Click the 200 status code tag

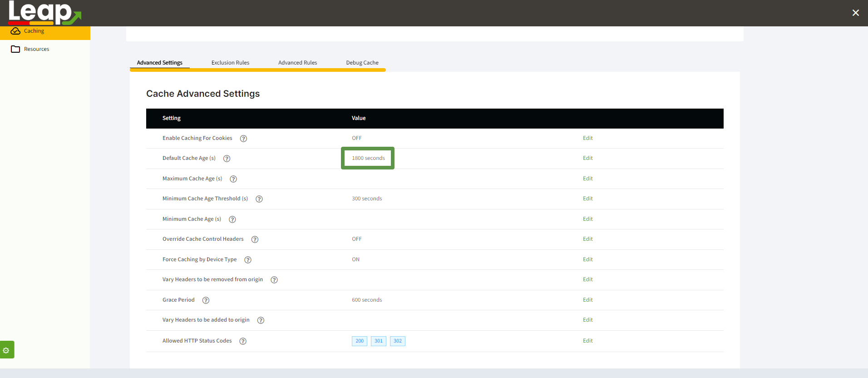[359, 341]
